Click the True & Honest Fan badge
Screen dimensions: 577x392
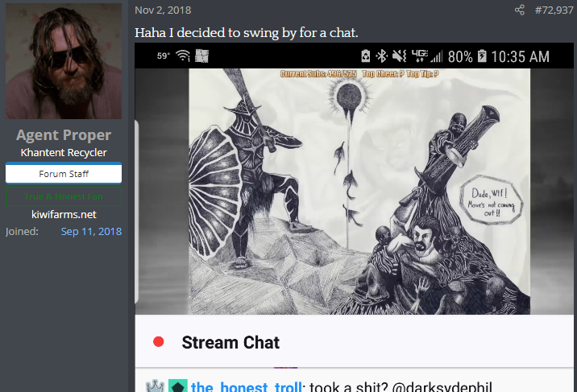point(64,196)
